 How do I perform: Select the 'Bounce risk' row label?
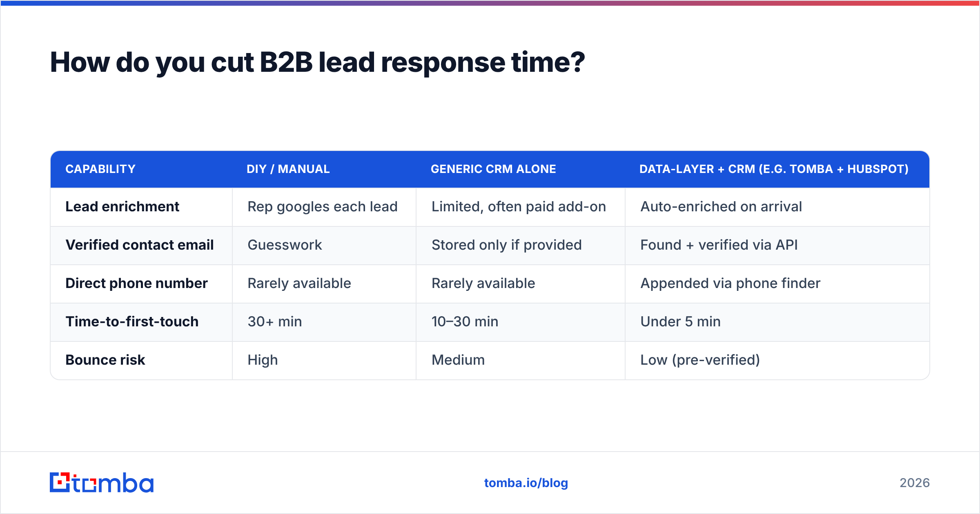click(105, 360)
